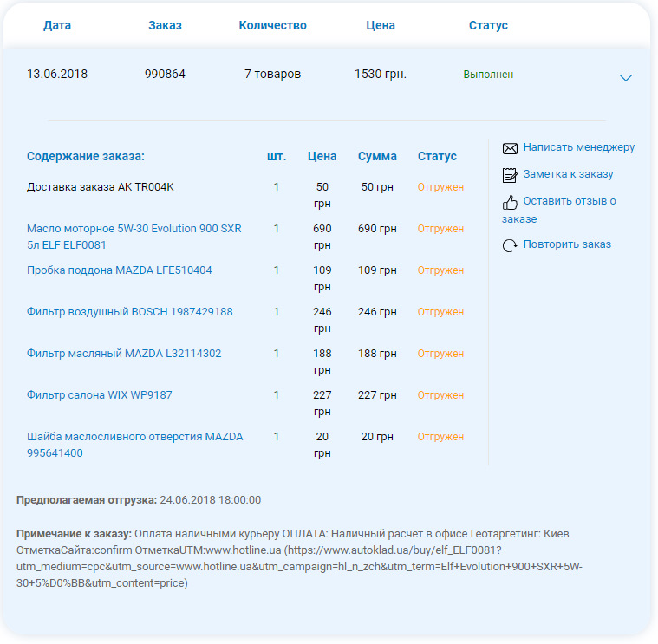The width and height of the screenshot is (658, 644).
Task: Open product 'Фильтр воздушный BOSCH 1987429188'
Action: (x=130, y=312)
